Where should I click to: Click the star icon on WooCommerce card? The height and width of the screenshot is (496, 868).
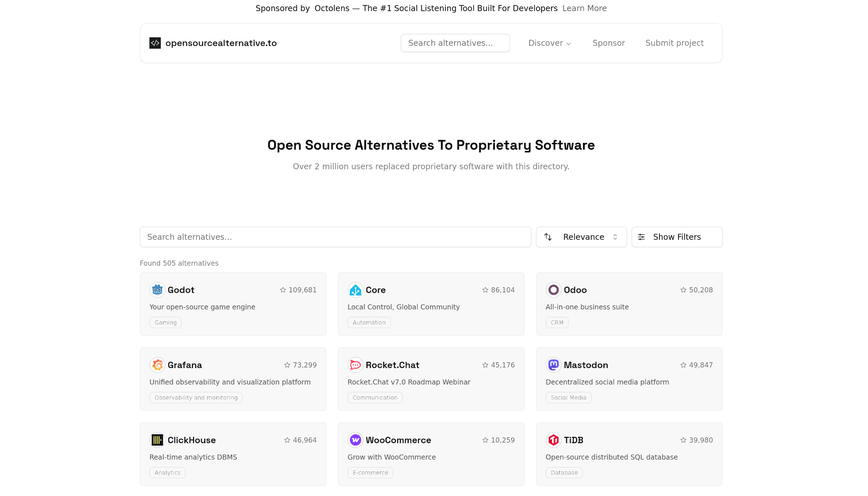[485, 440]
